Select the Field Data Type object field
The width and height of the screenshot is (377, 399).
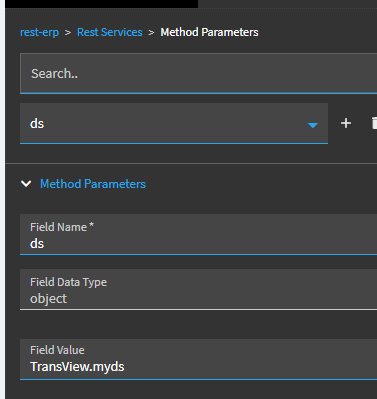[x=198, y=289]
